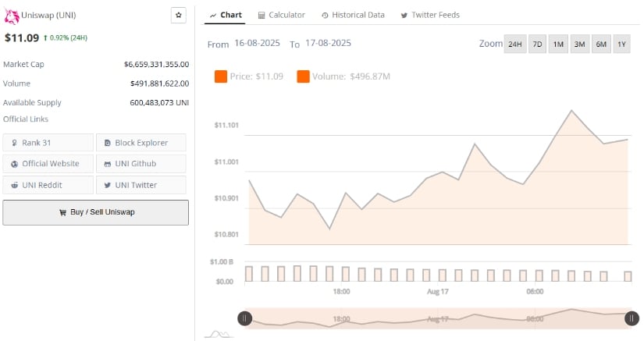Click the Official Links label
This screenshot has width=644, height=341.
[26, 119]
